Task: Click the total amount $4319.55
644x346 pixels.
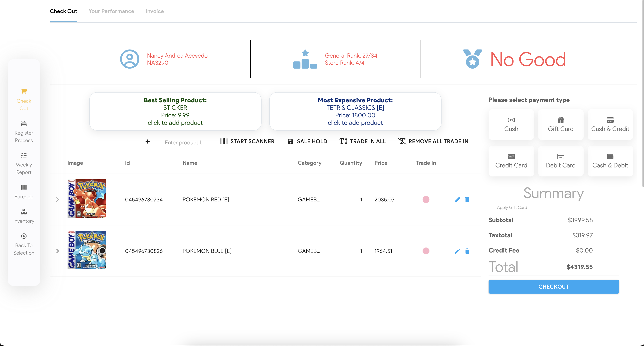Action: (x=579, y=267)
